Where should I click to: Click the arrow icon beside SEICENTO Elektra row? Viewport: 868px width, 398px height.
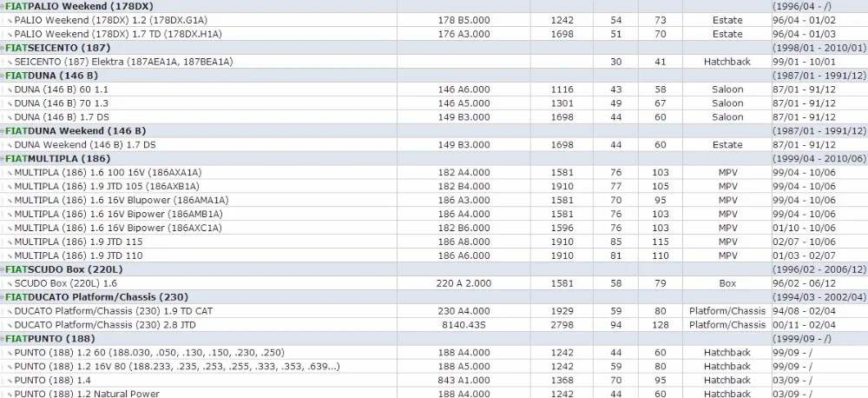[10, 62]
